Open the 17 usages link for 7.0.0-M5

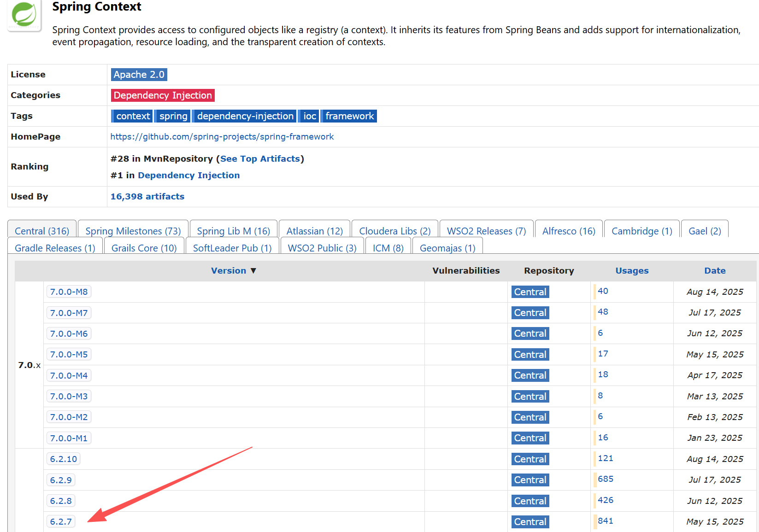pos(603,354)
